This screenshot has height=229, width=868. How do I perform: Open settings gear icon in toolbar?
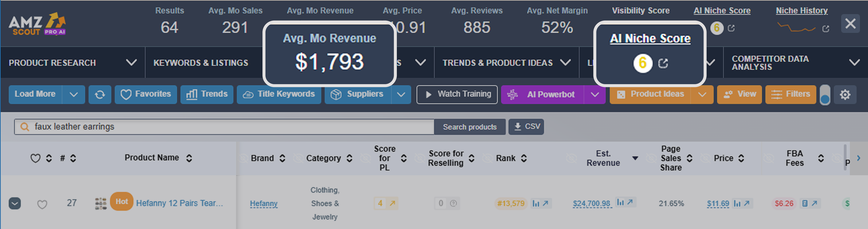(x=845, y=94)
